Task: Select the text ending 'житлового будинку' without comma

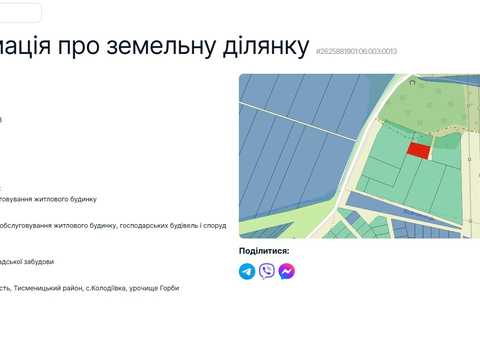Action: coord(48,199)
